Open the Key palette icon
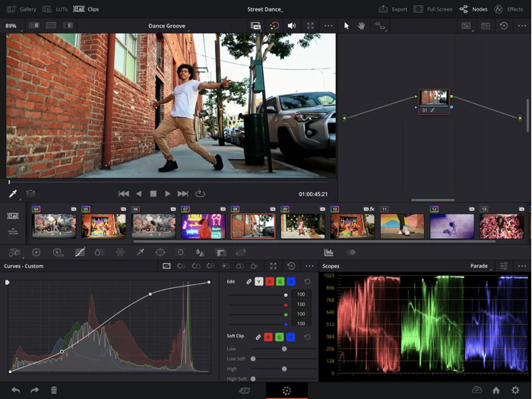Image resolution: width=532 pixels, height=399 pixels. pos(220,252)
